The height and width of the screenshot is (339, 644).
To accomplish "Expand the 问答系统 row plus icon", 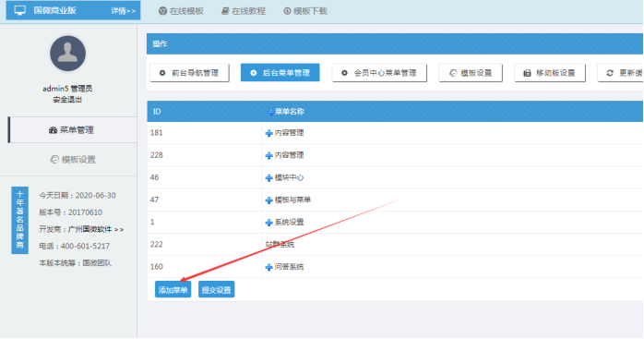I will (269, 268).
